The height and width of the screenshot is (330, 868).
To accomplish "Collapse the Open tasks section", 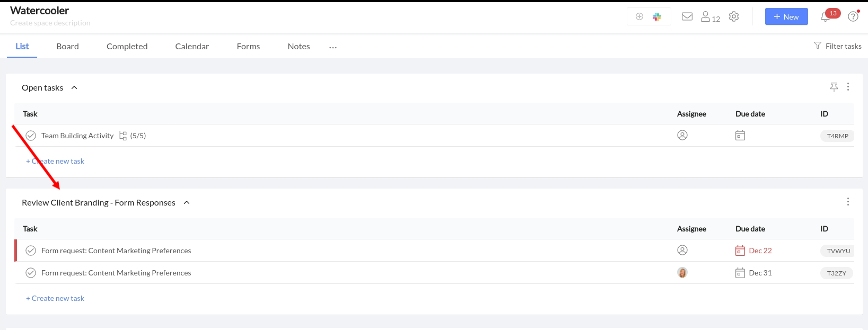I will (74, 87).
